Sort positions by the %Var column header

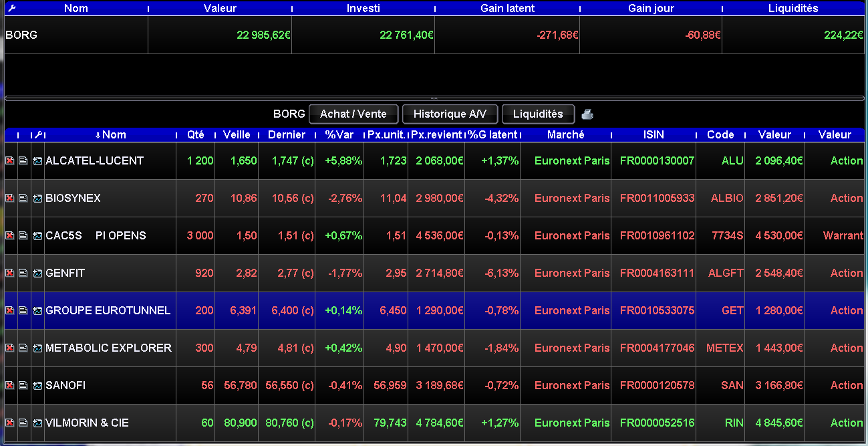[339, 134]
